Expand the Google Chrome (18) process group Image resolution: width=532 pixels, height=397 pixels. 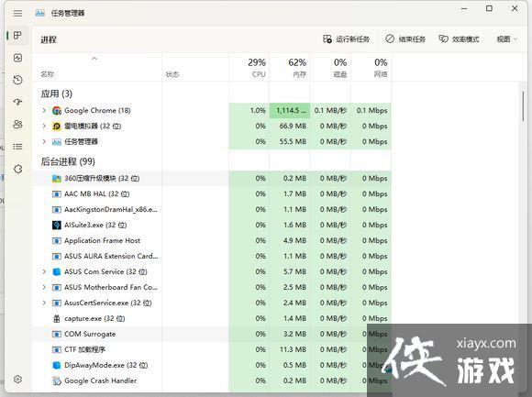[44, 110]
